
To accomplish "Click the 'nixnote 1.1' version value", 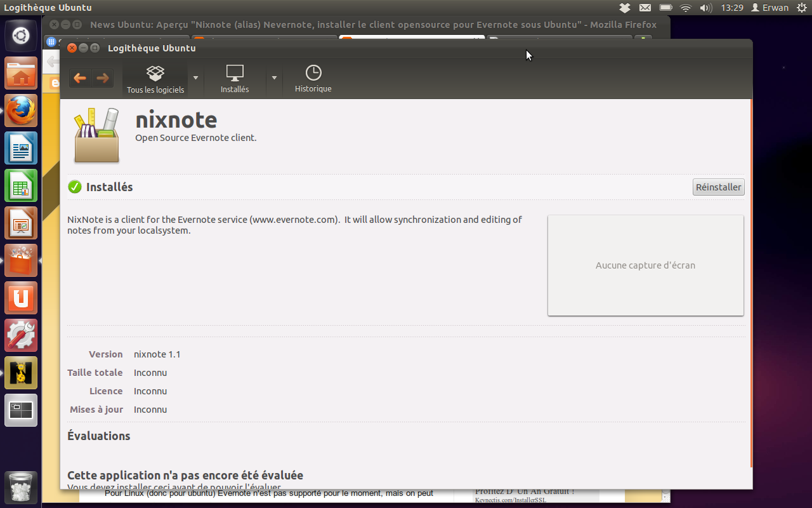I will [157, 354].
